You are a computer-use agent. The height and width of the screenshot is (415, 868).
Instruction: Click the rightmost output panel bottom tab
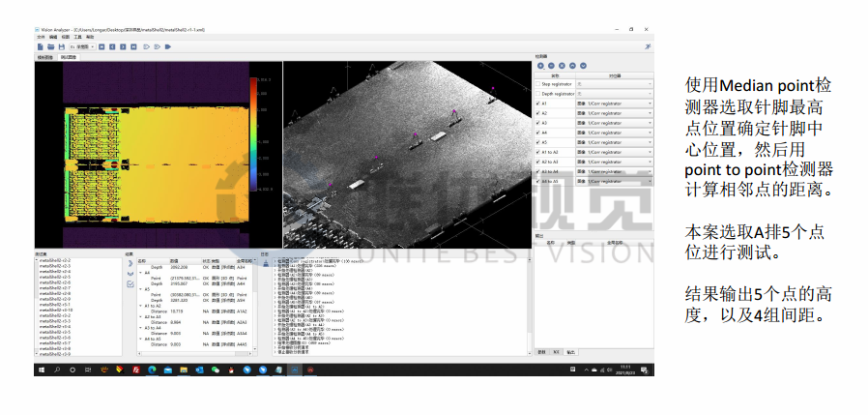(570, 353)
